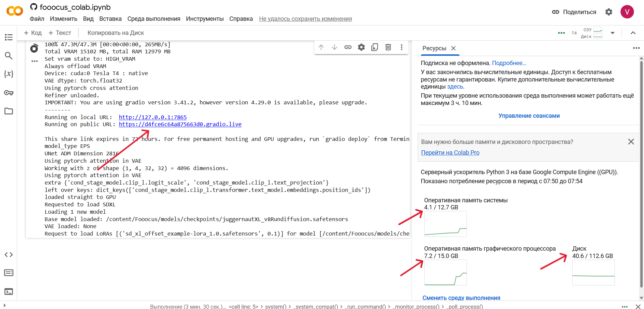Open the cell's more options menu

[x=401, y=47]
